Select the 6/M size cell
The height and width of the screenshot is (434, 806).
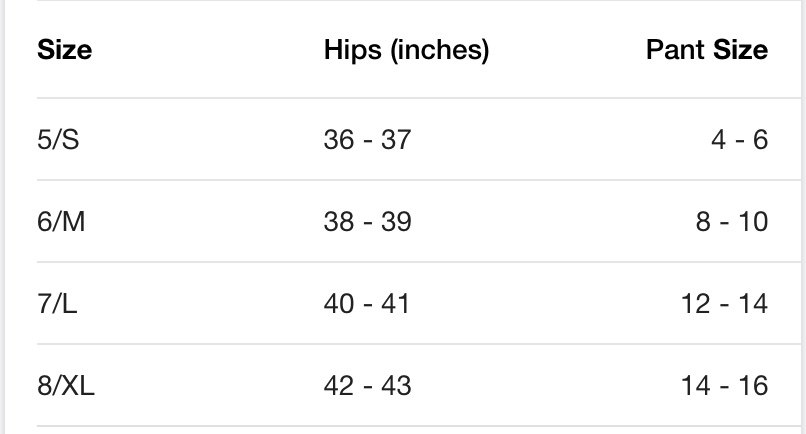point(61,222)
